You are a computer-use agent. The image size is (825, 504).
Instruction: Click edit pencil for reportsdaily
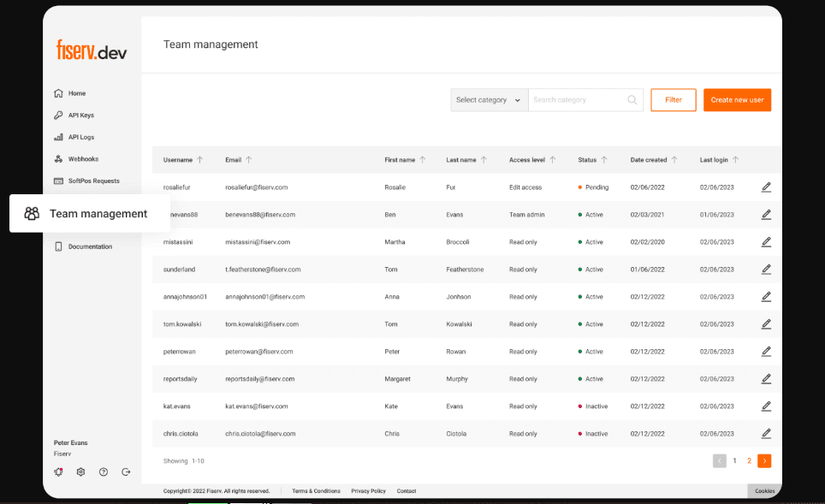pos(766,379)
